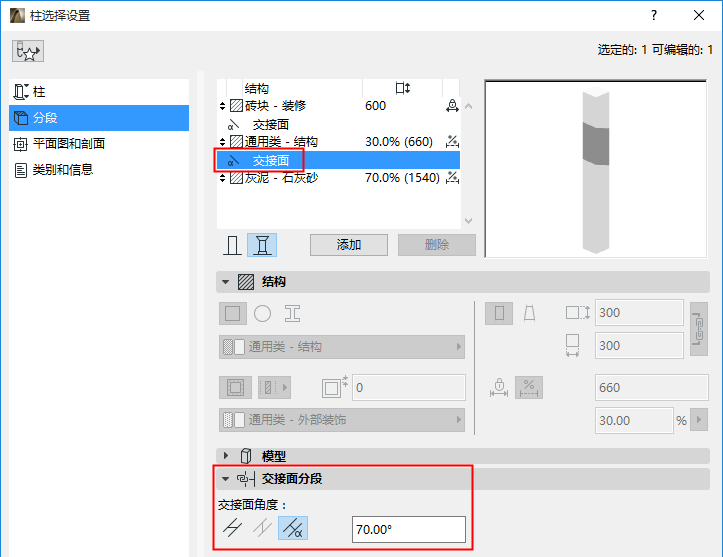Click the segment length column header icon
Screen dimensions: 723x557
tap(403, 88)
